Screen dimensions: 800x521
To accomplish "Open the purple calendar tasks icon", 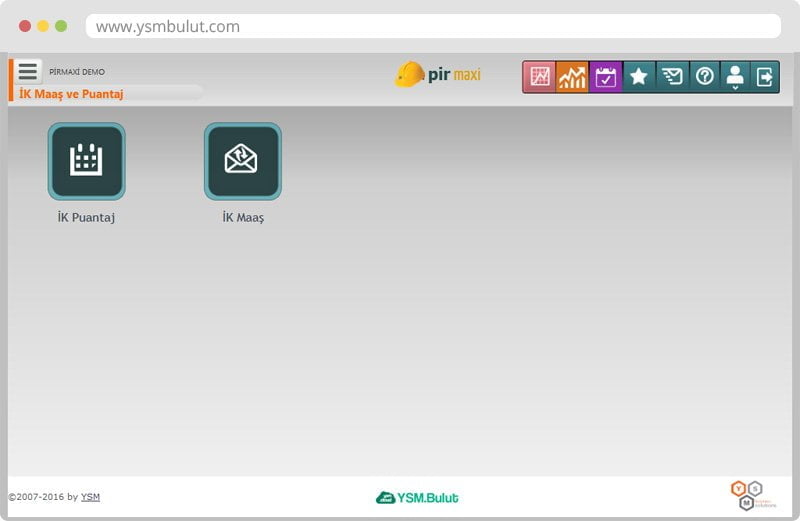I will tap(606, 77).
